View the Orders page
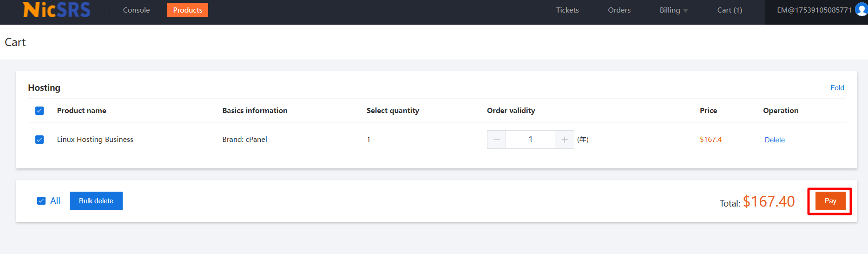Viewport: 868px width, 254px height. tap(619, 10)
